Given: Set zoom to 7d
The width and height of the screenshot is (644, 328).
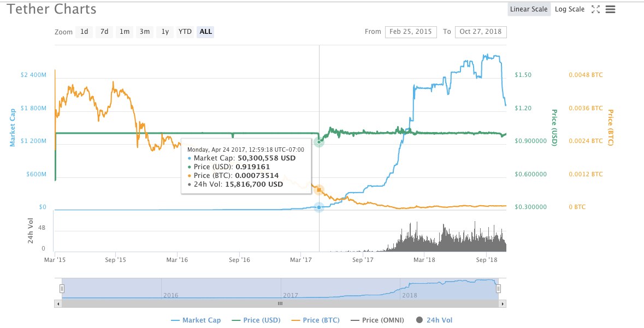Looking at the screenshot, I should coord(104,32).
